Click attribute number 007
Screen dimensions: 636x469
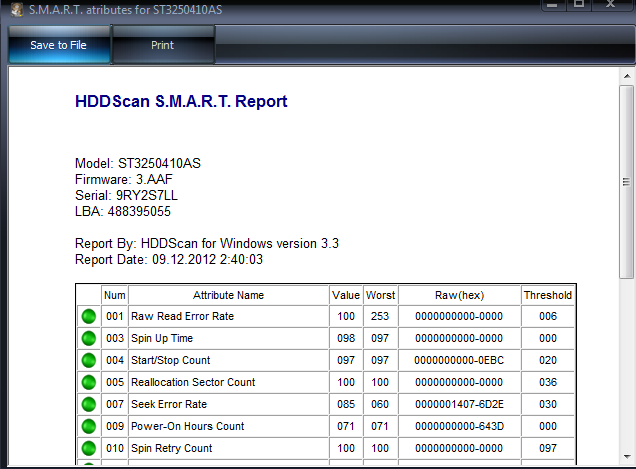click(x=115, y=404)
